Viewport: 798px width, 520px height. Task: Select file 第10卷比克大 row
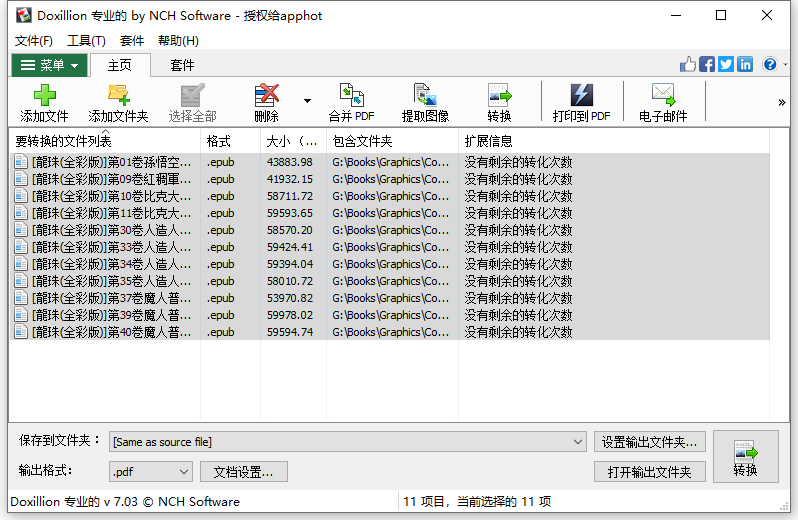(x=390, y=196)
